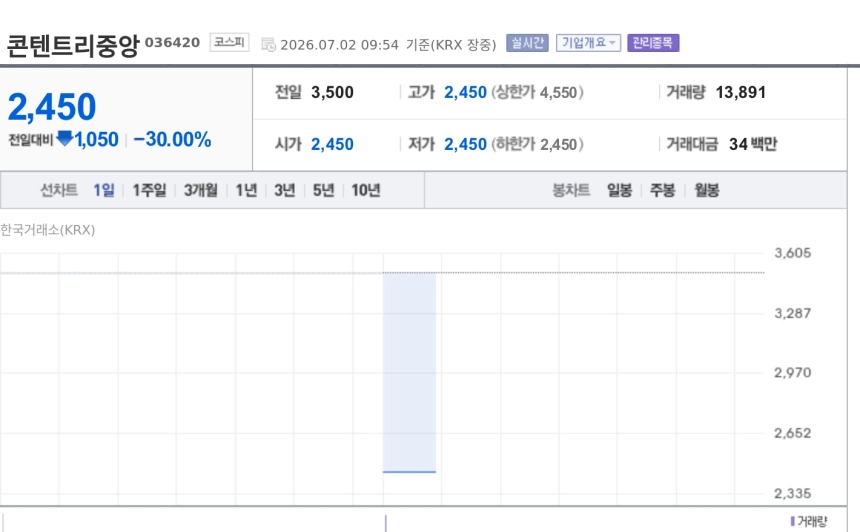Click the 거래대금 value 34 백만
This screenshot has height=532, width=860.
coord(753,144)
